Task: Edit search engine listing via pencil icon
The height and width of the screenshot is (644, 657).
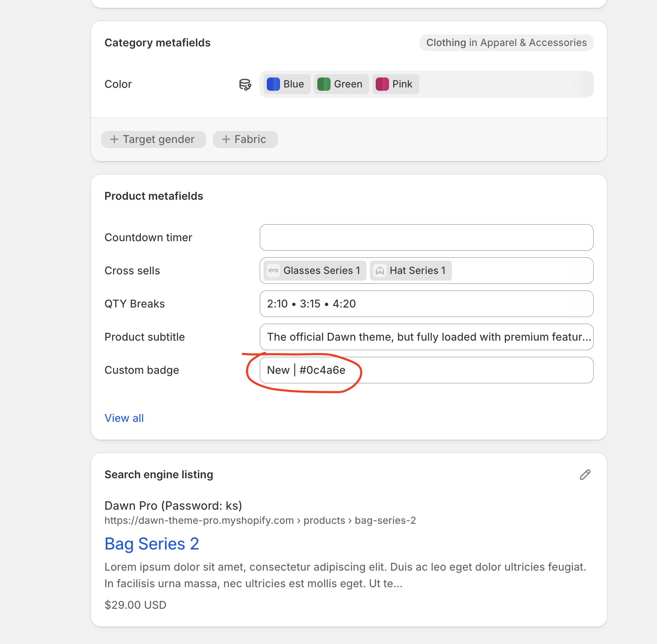Action: [x=585, y=475]
